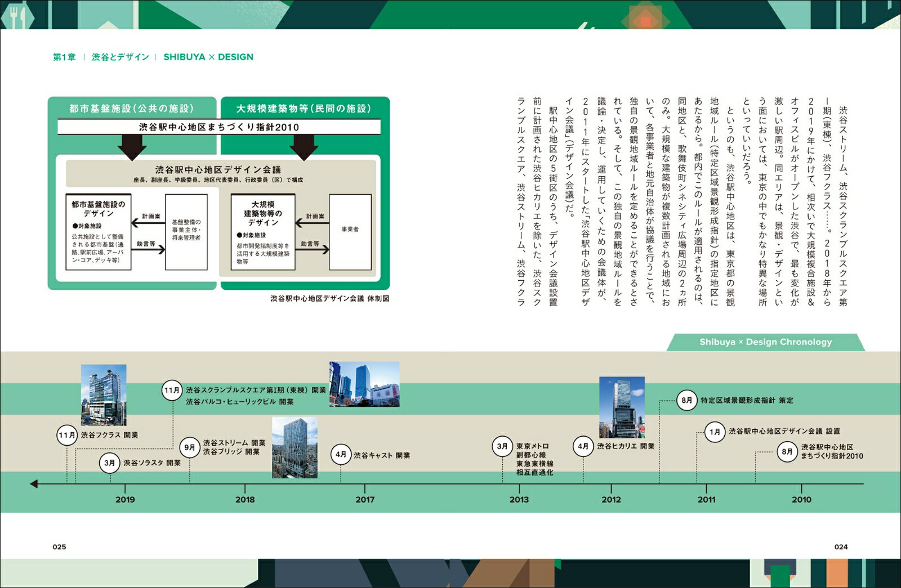
Task: Open the 渋谷ヒカリエ building photo
Action: pos(622,407)
